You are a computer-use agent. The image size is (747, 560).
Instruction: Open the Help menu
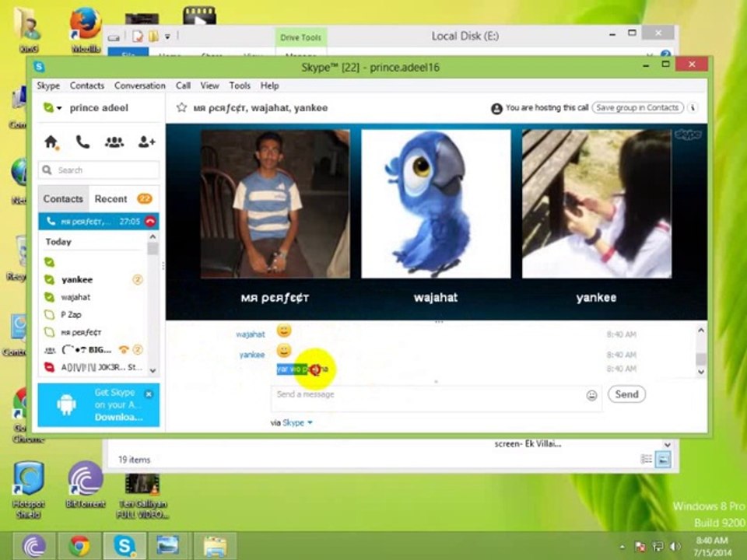coord(270,86)
